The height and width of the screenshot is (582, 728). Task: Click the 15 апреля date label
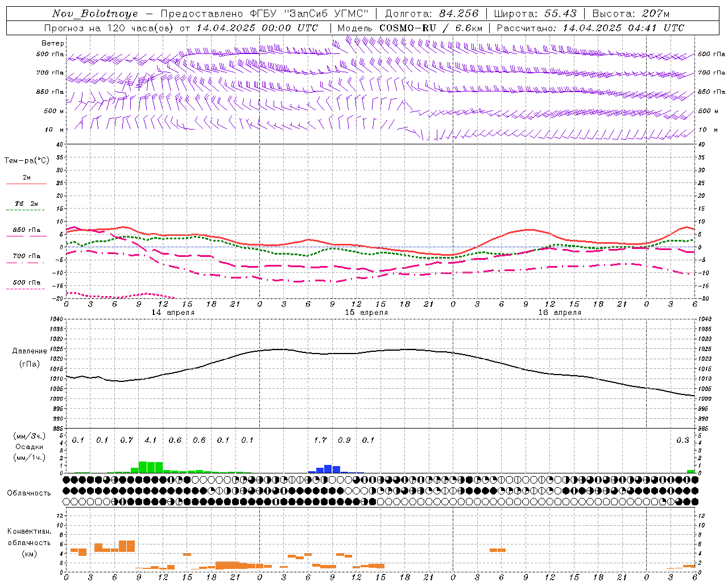coord(366,313)
